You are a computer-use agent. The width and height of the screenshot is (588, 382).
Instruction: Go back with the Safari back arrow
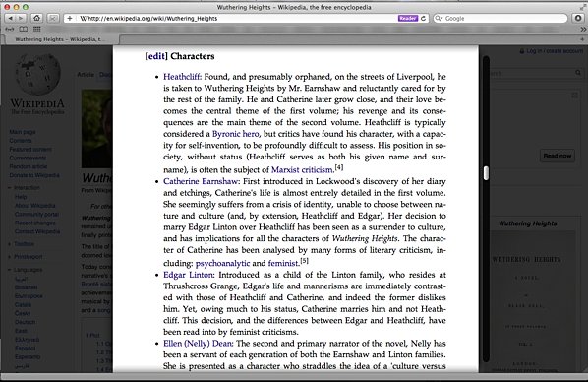10,18
